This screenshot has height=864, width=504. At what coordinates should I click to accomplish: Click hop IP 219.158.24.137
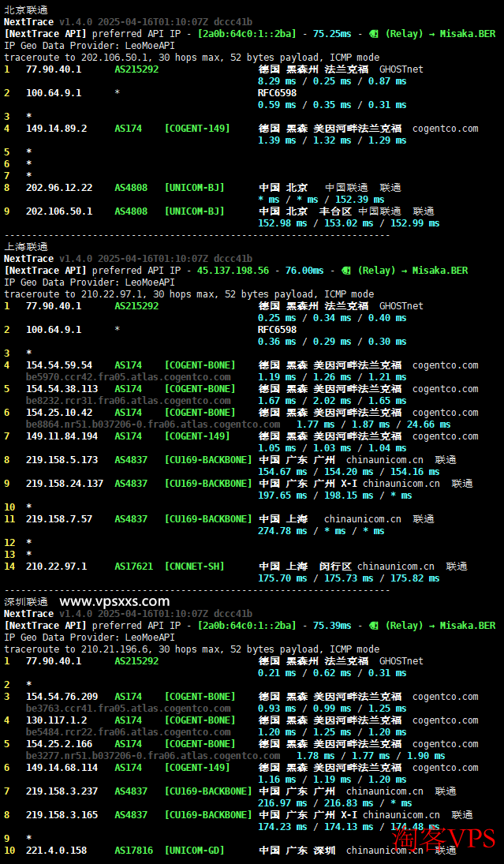pyautogui.click(x=65, y=483)
